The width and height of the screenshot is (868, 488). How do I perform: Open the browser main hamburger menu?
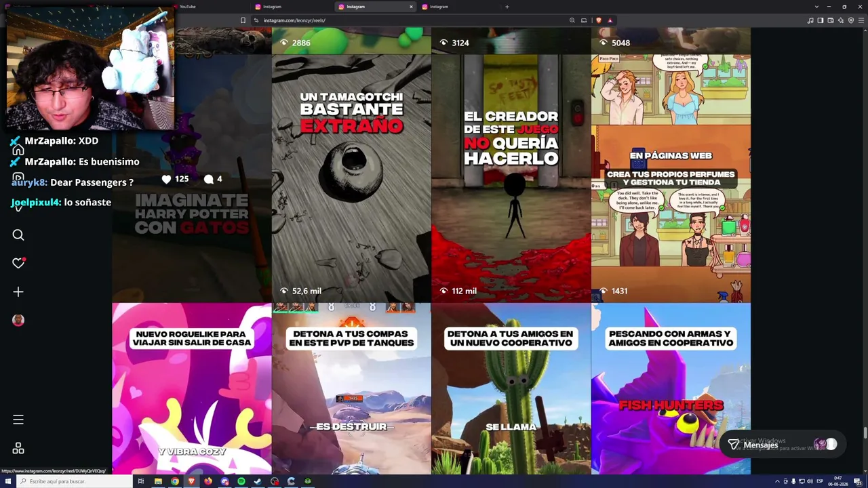pyautogui.click(x=861, y=20)
